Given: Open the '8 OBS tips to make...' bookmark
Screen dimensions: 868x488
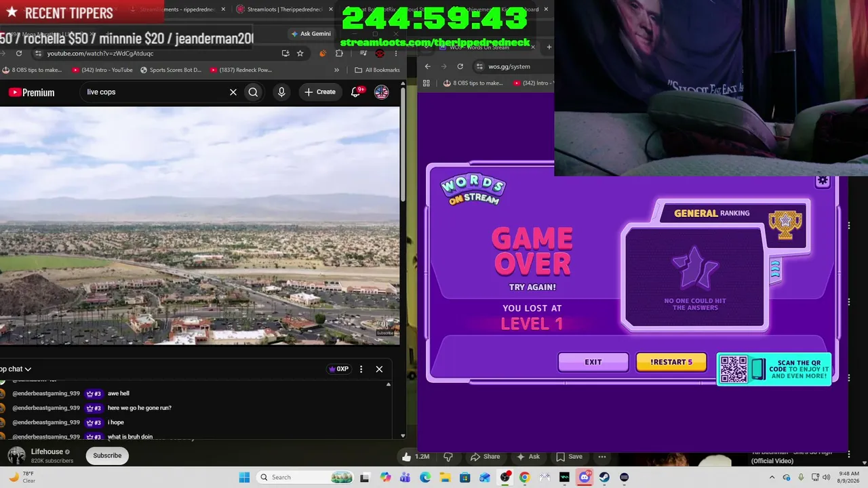Looking at the screenshot, I should tap(32, 70).
